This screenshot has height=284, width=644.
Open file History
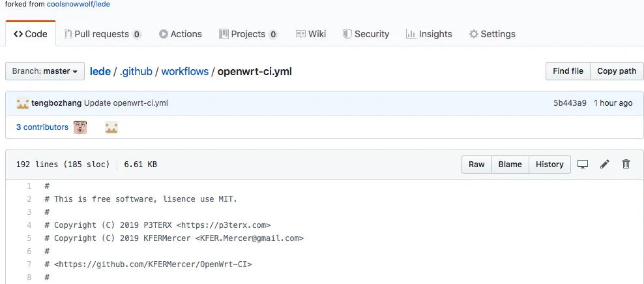[549, 165]
